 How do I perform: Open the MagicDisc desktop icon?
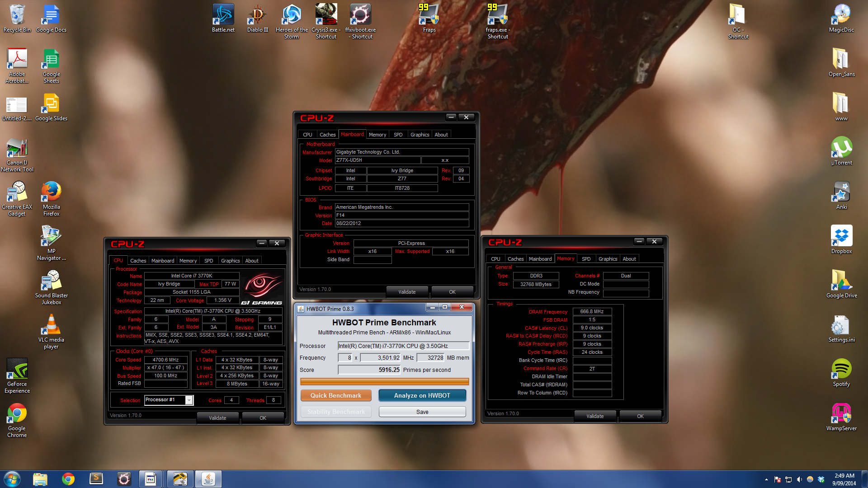[841, 18]
